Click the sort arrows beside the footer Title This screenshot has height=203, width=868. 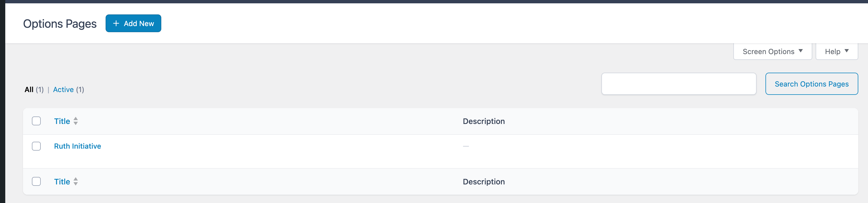pos(76,181)
